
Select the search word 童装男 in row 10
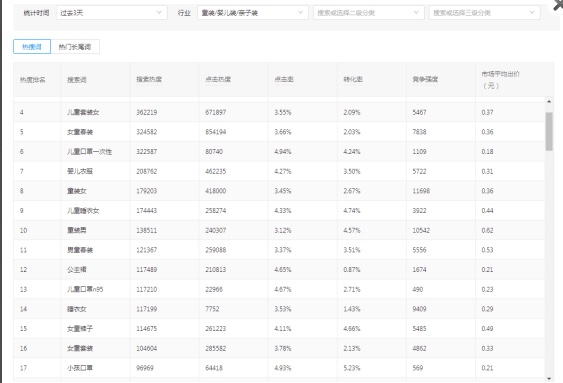pos(76,230)
